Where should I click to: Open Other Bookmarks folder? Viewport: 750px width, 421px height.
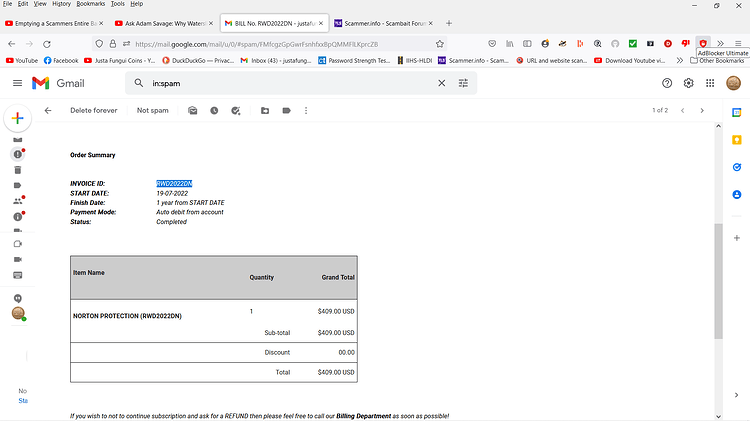[x=717, y=61]
